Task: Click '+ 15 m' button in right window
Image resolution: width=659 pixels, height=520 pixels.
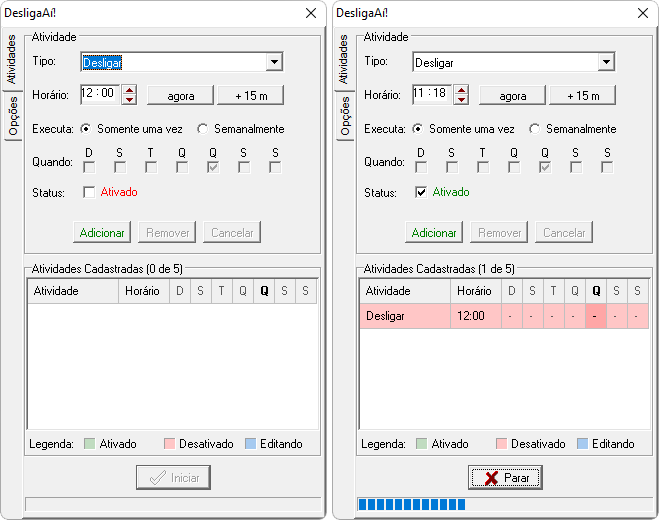Action: click(583, 95)
